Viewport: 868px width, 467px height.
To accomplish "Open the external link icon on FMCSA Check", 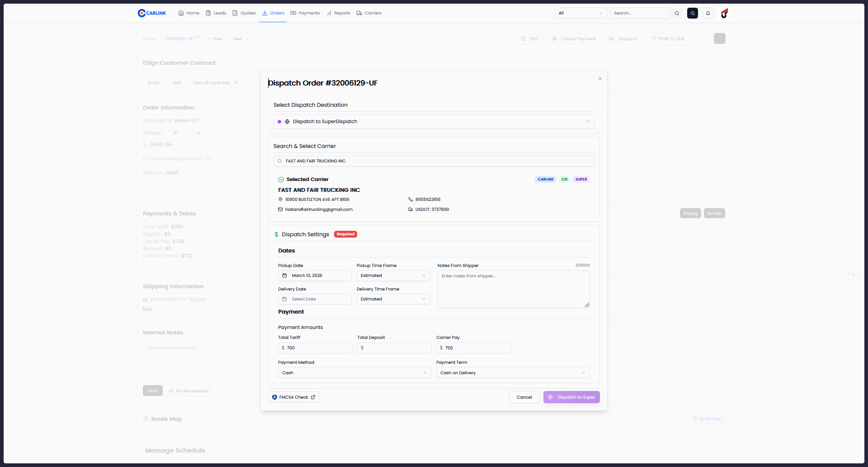I will point(313,397).
